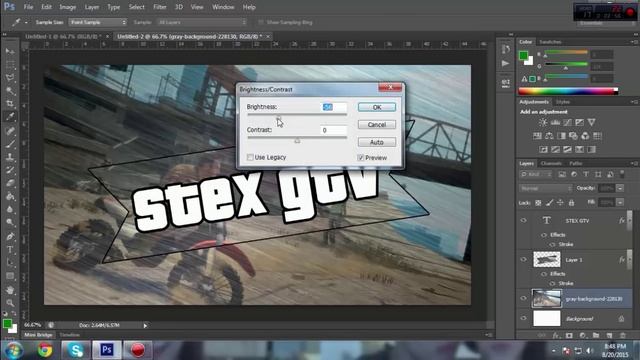Add a Curves adjustment layer
This screenshot has height=360, width=640.
pos(567,122)
